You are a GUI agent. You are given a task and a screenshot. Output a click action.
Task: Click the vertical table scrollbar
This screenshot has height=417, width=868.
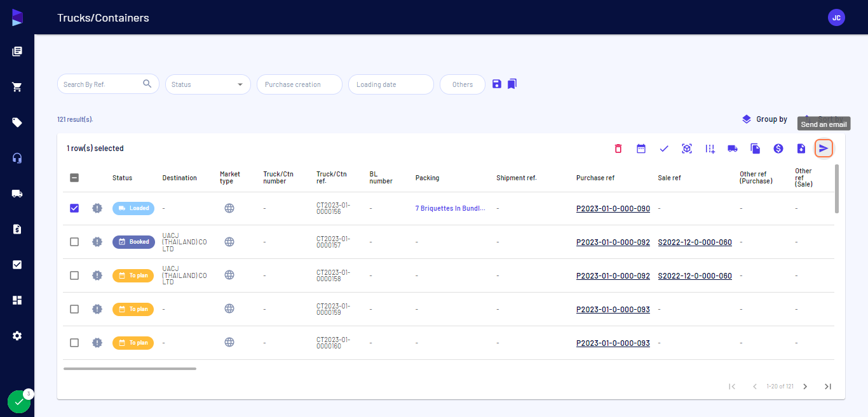836,189
